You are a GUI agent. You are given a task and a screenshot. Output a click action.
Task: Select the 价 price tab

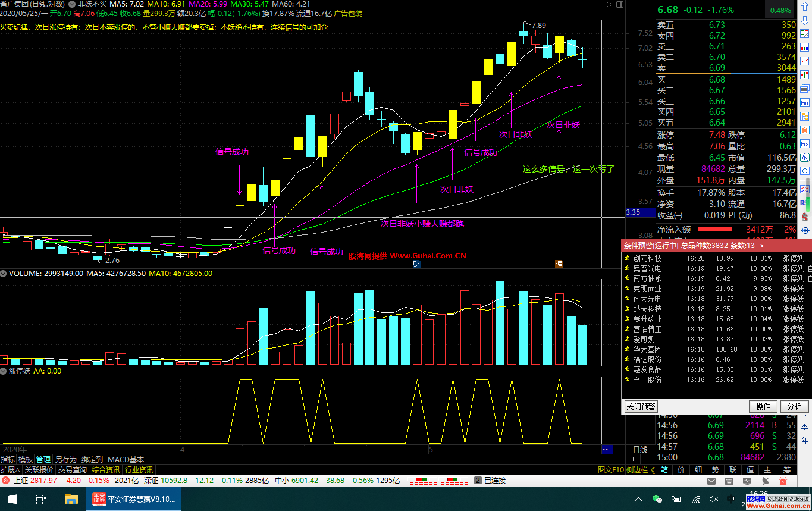tap(681, 470)
